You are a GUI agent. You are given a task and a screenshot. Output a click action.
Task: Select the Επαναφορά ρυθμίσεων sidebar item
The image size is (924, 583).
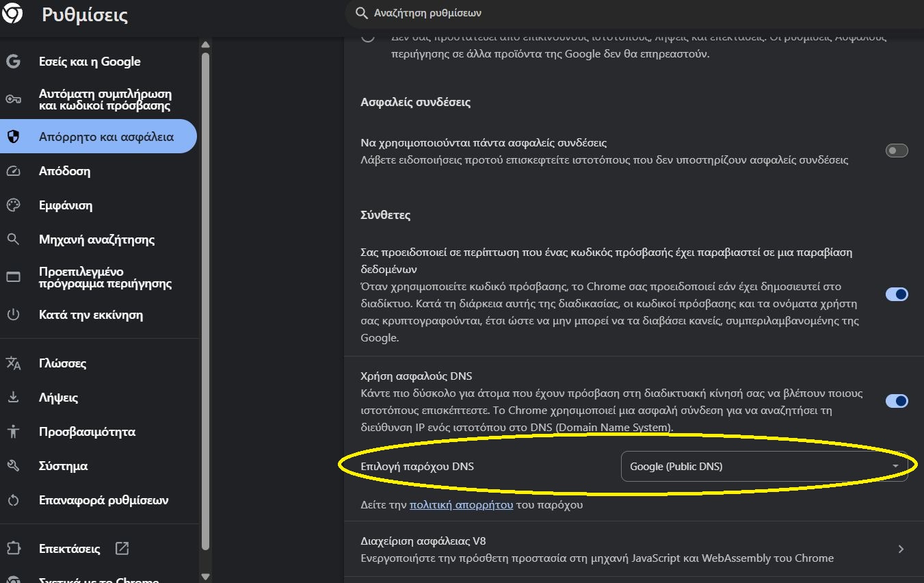click(x=103, y=500)
